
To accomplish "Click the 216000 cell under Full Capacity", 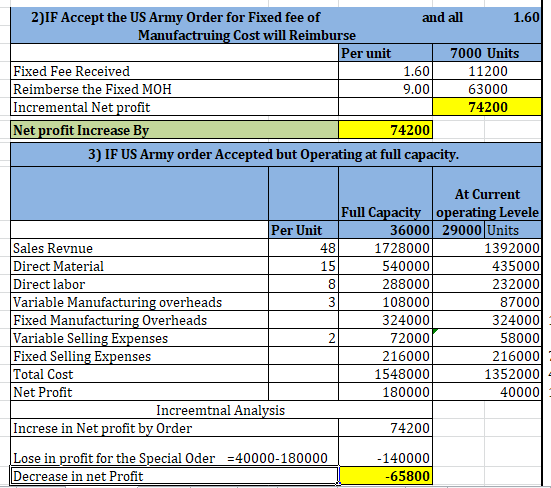I will (385, 356).
